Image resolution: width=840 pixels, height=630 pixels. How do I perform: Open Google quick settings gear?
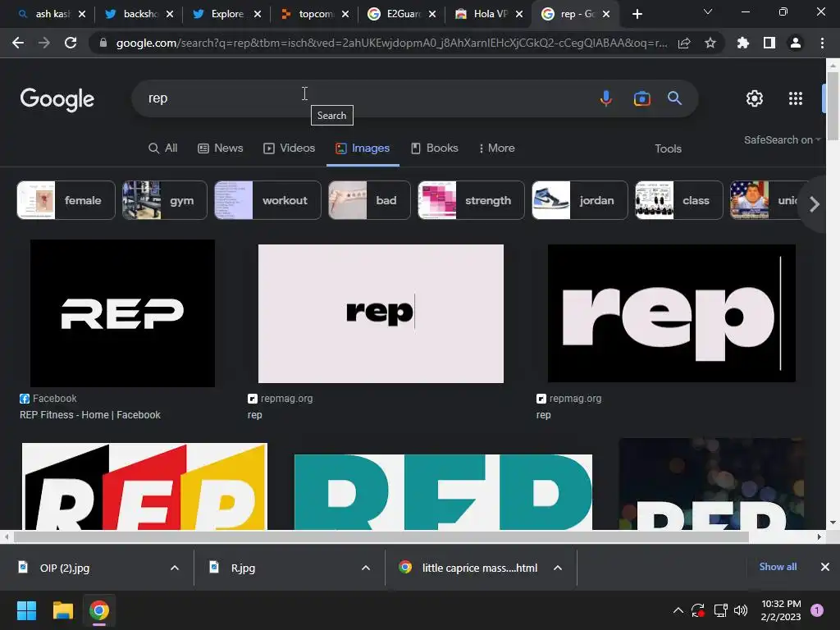[x=755, y=98]
